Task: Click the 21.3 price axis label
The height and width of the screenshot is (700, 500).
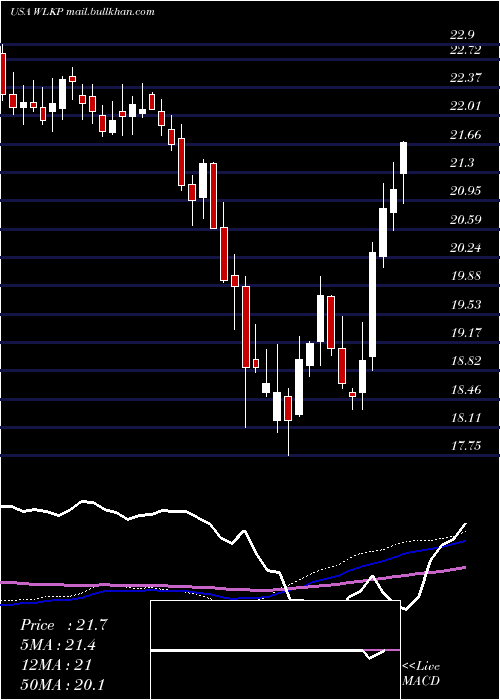Action: coord(462,162)
